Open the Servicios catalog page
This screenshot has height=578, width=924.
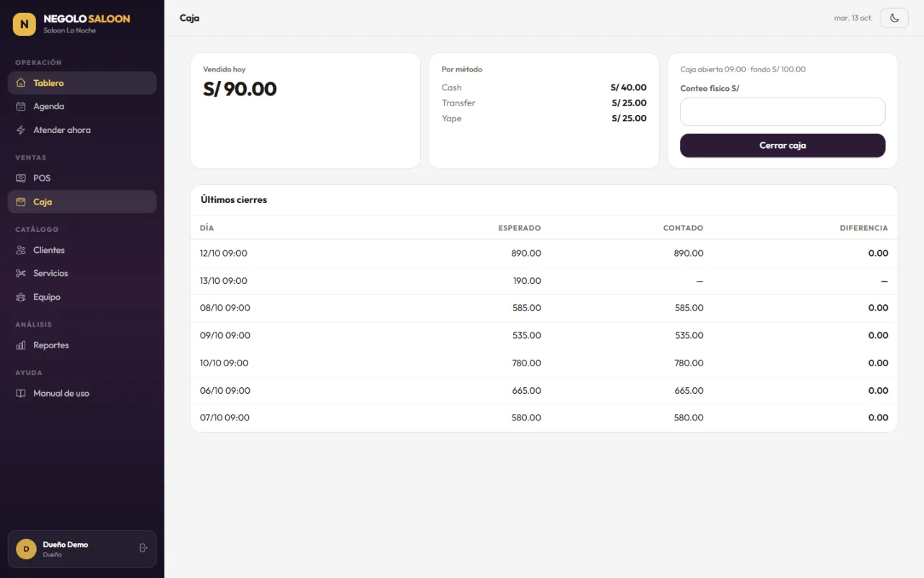[x=82, y=273]
